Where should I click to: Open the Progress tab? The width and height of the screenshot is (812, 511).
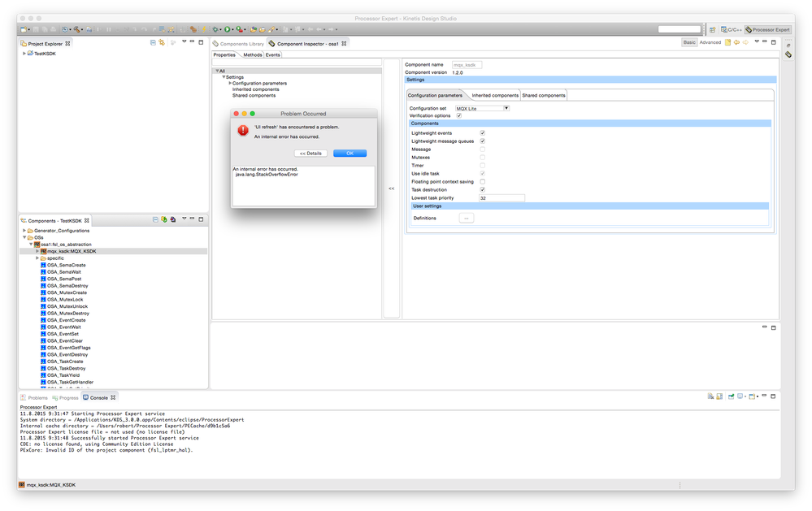(65, 397)
